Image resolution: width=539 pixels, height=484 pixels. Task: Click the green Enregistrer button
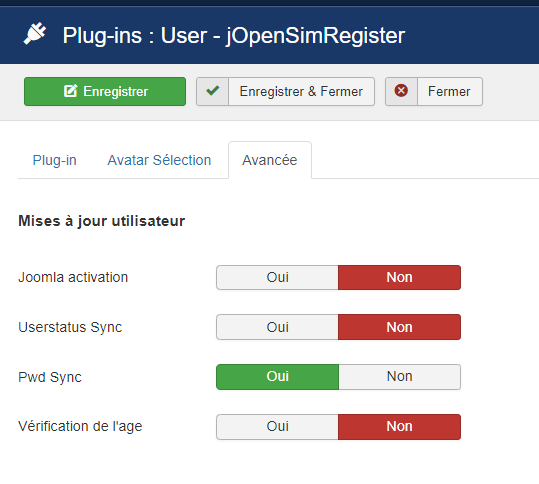pos(105,91)
